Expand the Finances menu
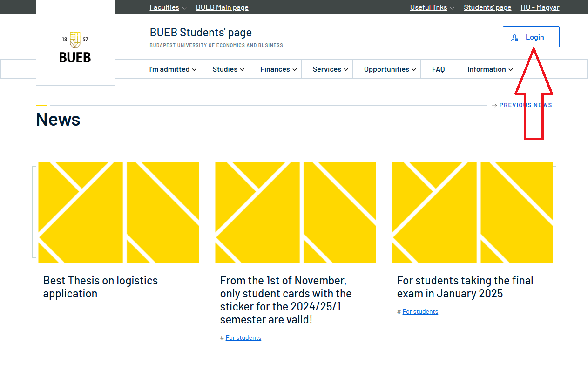This screenshot has width=588, height=384. point(278,69)
